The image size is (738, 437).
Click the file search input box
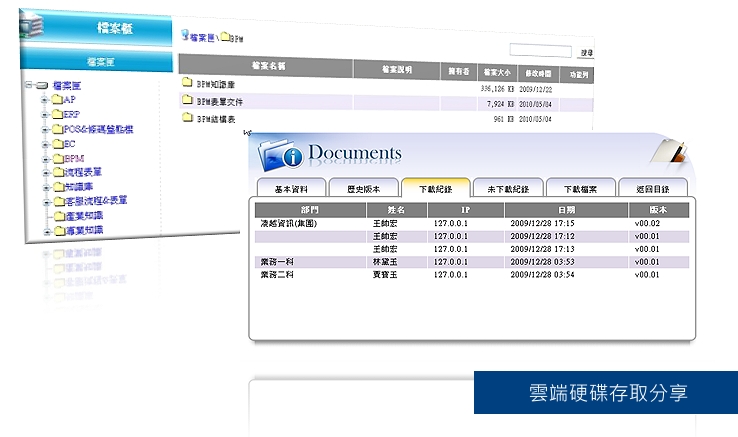click(x=540, y=51)
